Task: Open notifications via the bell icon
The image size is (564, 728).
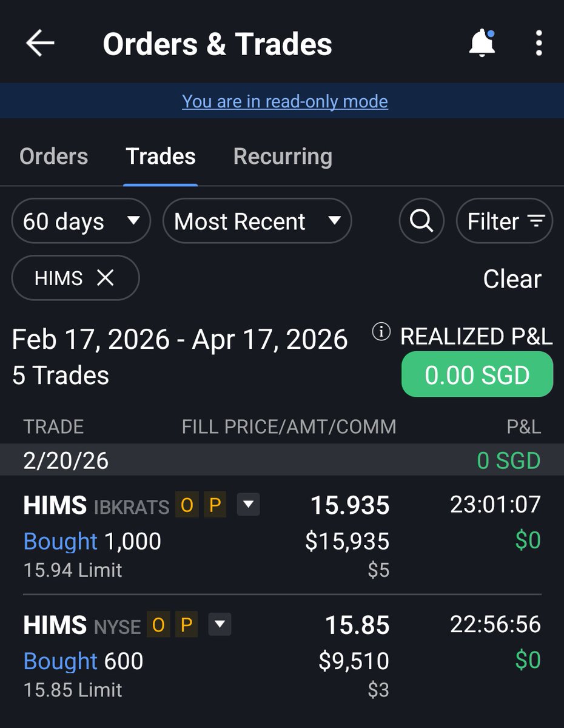Action: coord(482,42)
